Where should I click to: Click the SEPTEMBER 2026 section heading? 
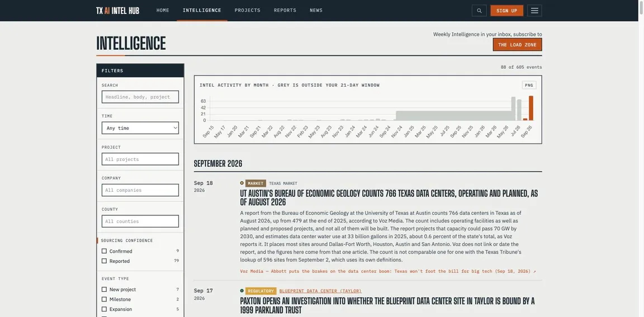218,163
